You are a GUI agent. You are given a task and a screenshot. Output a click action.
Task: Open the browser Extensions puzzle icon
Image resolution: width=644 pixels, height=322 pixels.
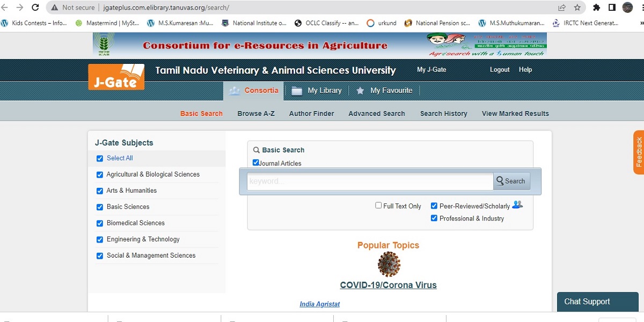pyautogui.click(x=596, y=8)
